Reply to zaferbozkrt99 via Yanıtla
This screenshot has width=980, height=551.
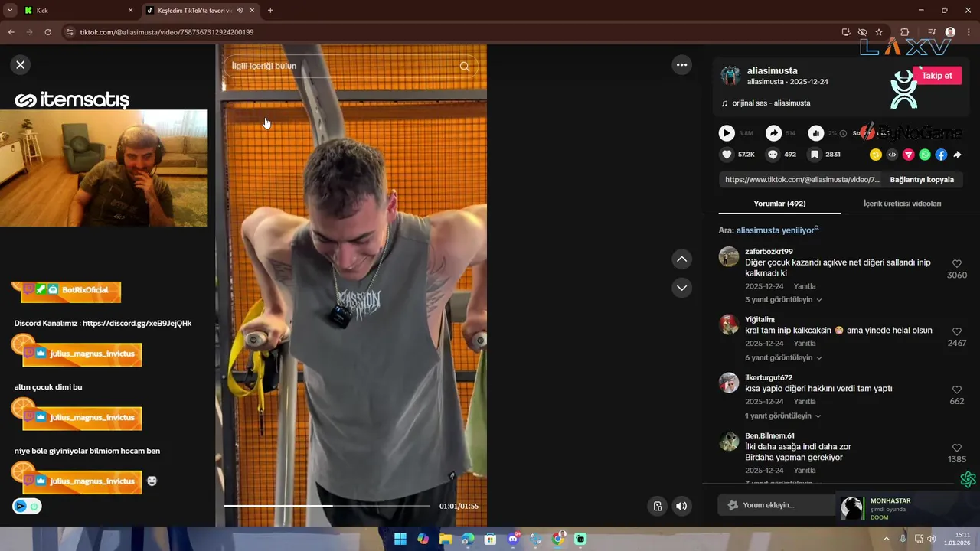tap(805, 286)
